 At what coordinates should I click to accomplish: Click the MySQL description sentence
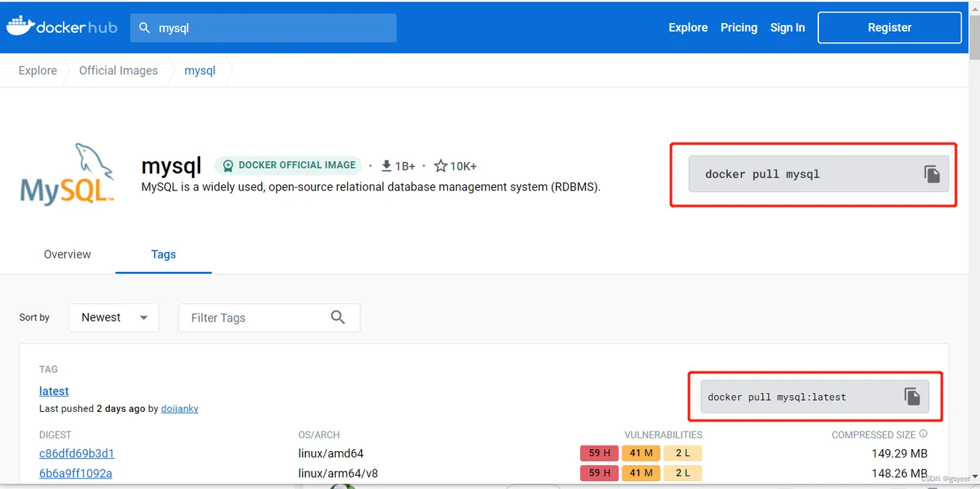tap(371, 187)
